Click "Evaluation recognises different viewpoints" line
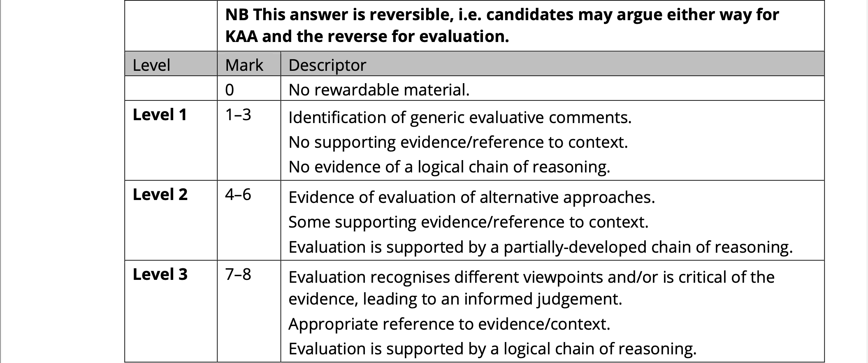 coord(531,277)
